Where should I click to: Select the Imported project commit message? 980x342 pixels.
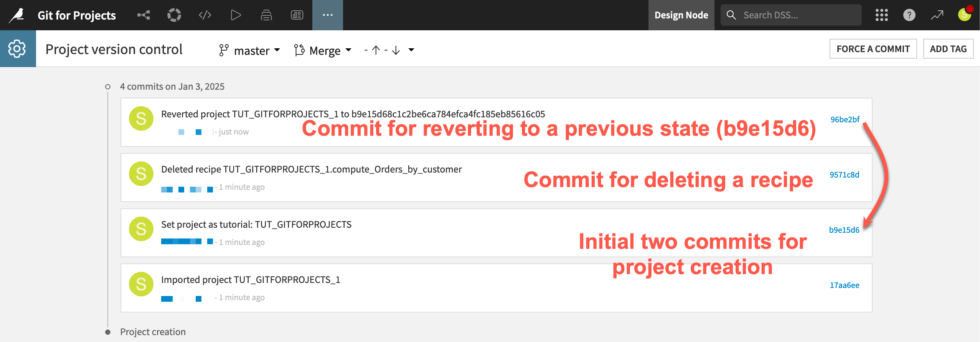click(x=251, y=280)
